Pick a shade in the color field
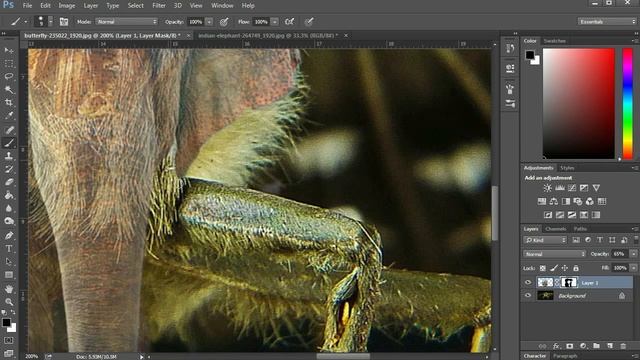Viewport: 640px width, 360px height. click(578, 103)
